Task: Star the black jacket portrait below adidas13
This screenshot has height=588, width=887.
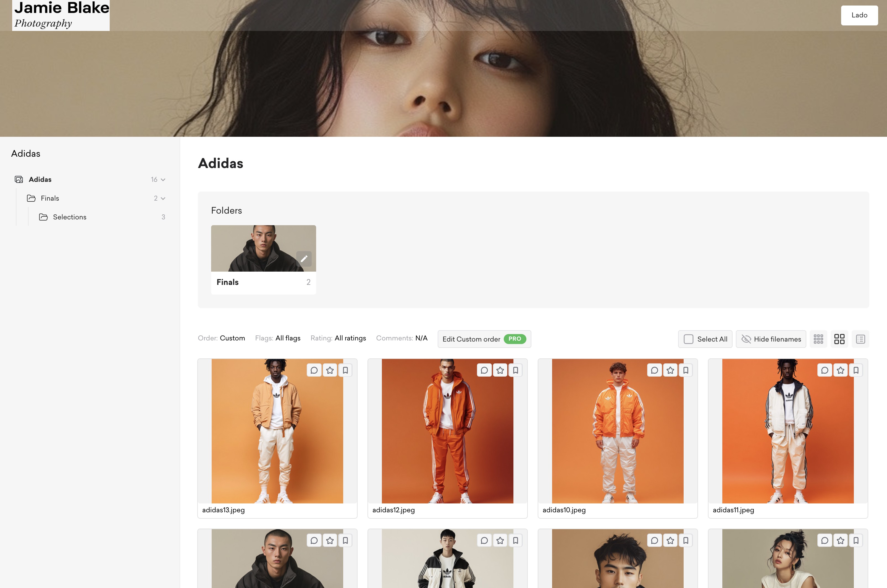Action: coord(330,541)
